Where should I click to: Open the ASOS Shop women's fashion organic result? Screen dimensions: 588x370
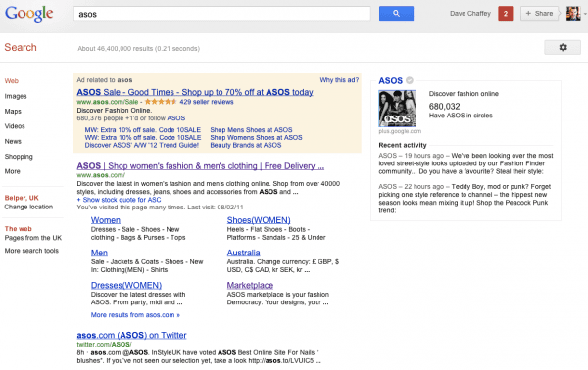(201, 166)
